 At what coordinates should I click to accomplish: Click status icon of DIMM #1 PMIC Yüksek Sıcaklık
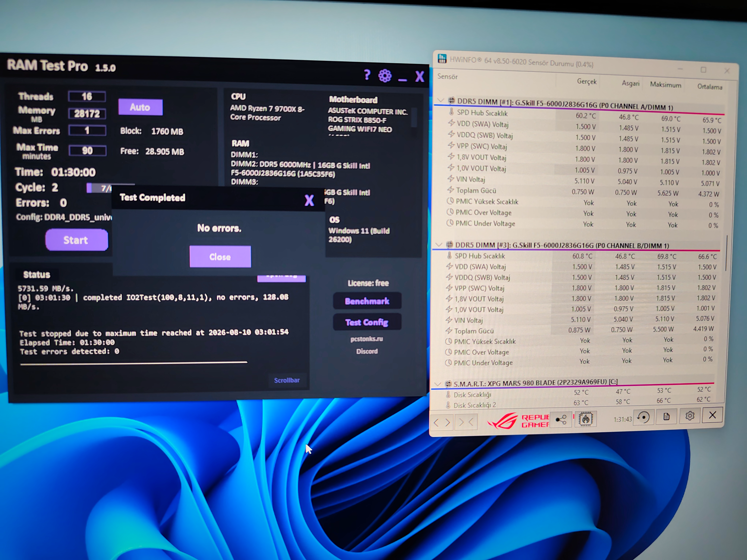pos(450,201)
